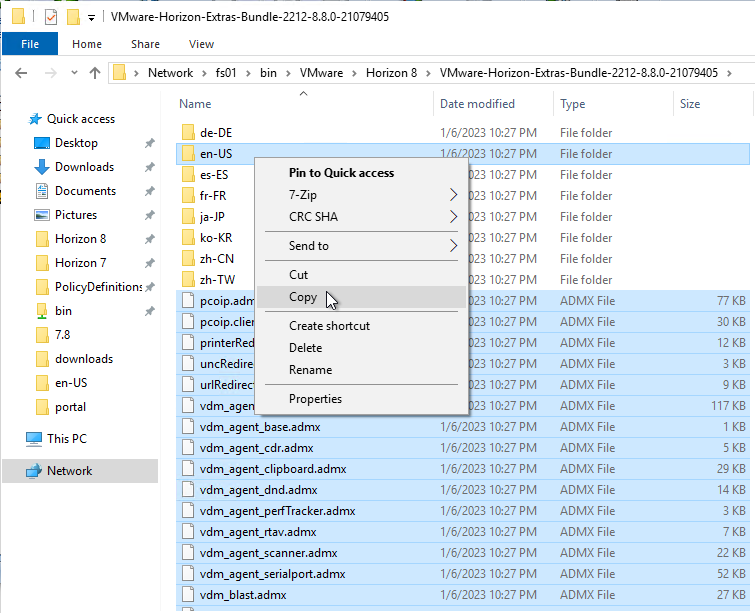Click Horizon 8 in the address bar breadcrumb
This screenshot has height=613, width=755.
[x=391, y=73]
